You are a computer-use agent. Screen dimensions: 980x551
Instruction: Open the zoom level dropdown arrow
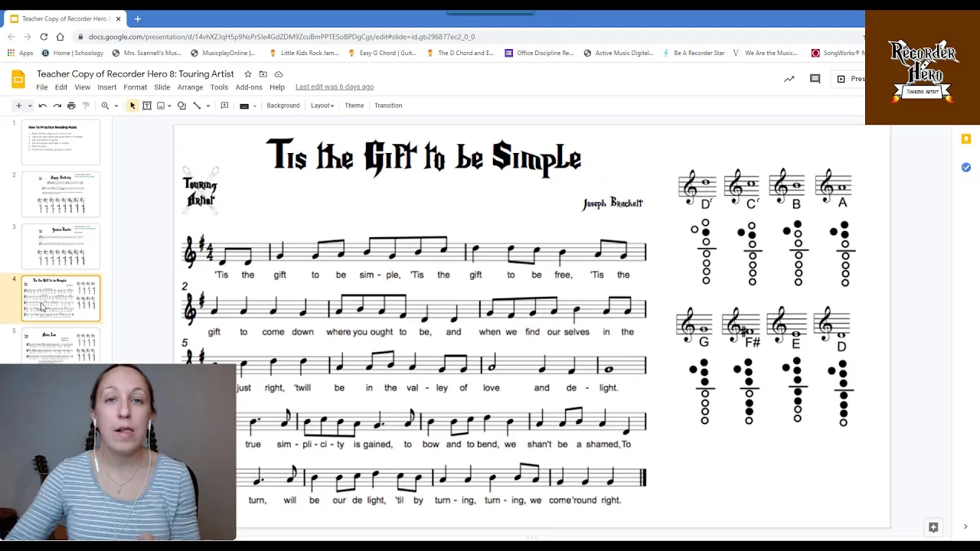(116, 106)
